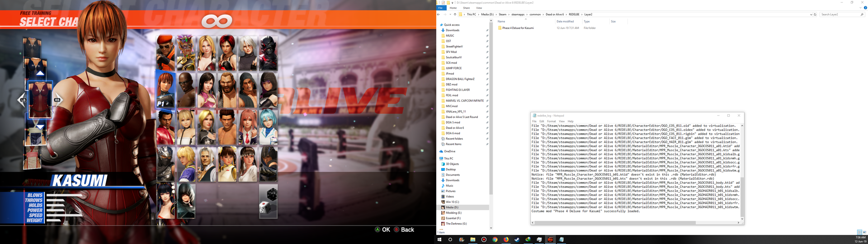
Task: Expand breadcrumb chevron after REDELBE
Action: tap(582, 14)
